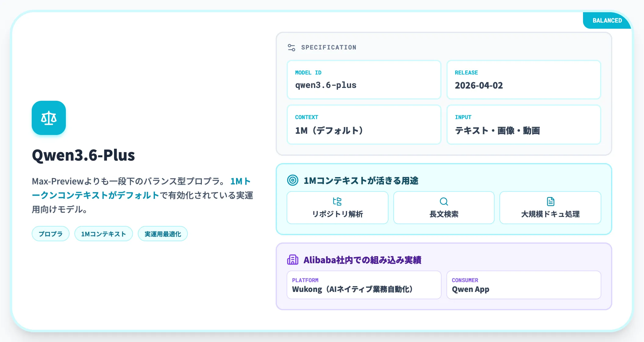The image size is (644, 342).
Task: Click the INPUT label
Action: tap(463, 117)
